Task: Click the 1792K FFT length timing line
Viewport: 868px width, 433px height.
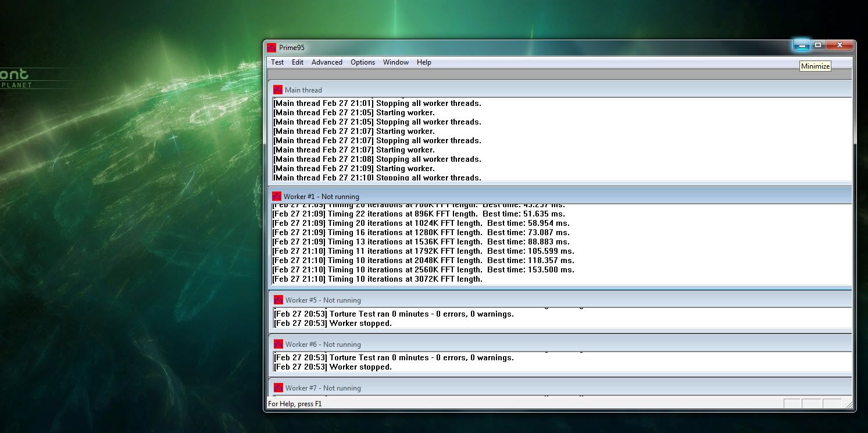Action: point(423,251)
